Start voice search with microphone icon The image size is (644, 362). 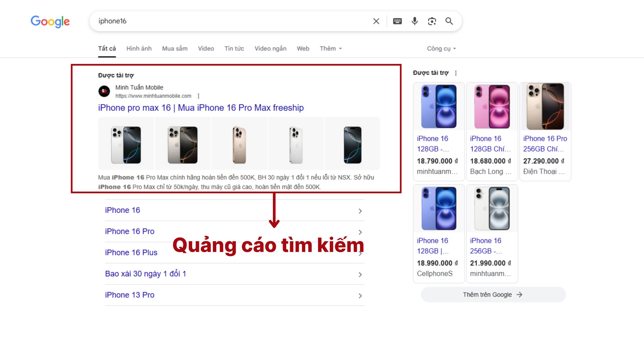415,21
